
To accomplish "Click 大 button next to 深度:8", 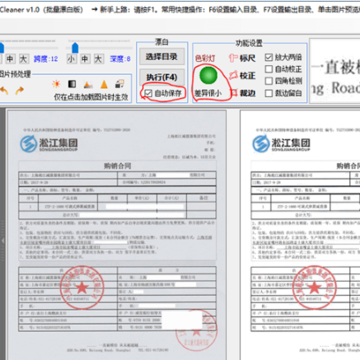I will point(98,59).
